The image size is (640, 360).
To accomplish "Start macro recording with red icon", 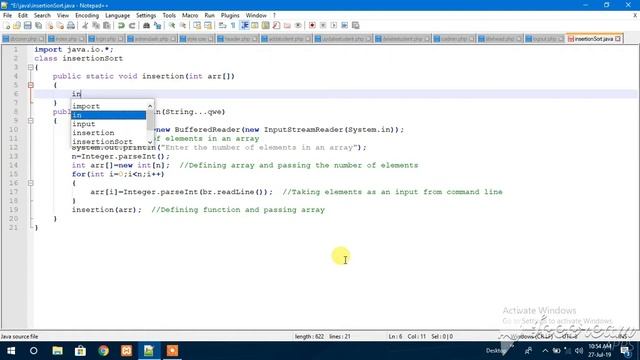I will coord(312,25).
